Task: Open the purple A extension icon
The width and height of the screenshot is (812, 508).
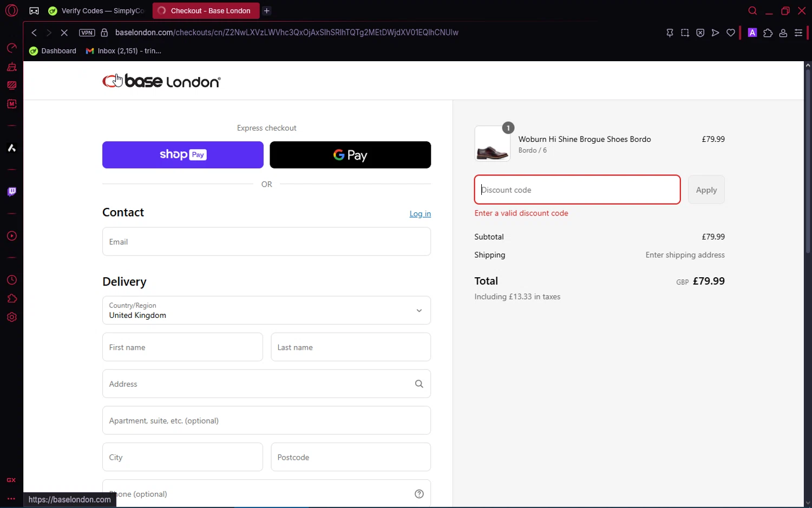Action: [752, 32]
